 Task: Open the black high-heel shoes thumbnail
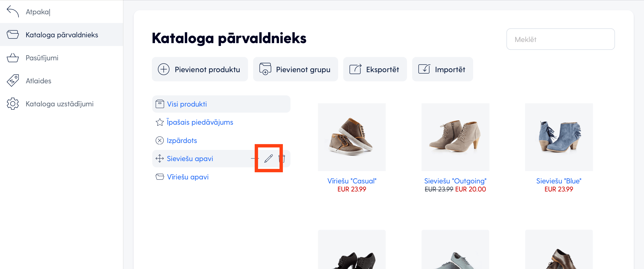(352, 250)
